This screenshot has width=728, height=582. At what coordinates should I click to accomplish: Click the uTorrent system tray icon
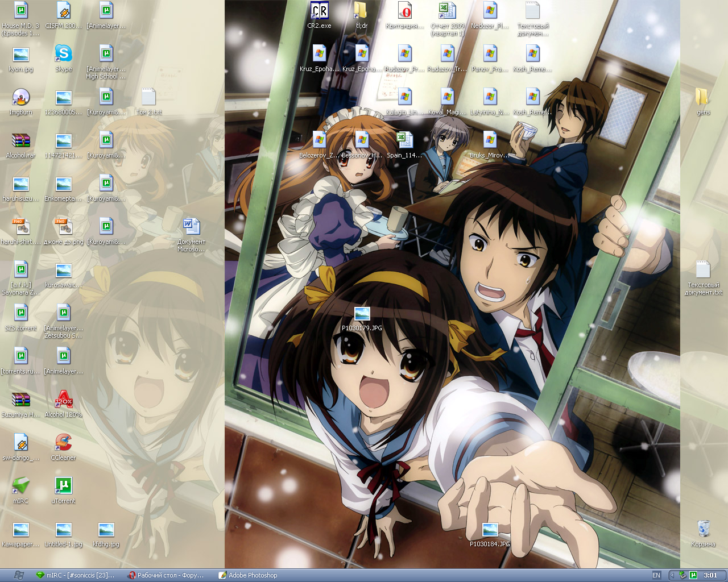click(693, 575)
